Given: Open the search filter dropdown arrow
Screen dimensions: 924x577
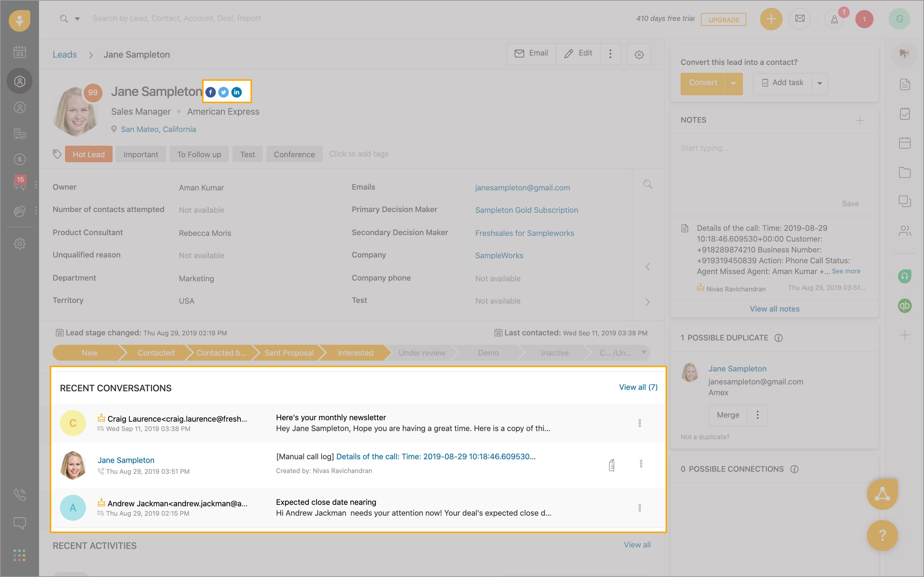Looking at the screenshot, I should [x=77, y=18].
